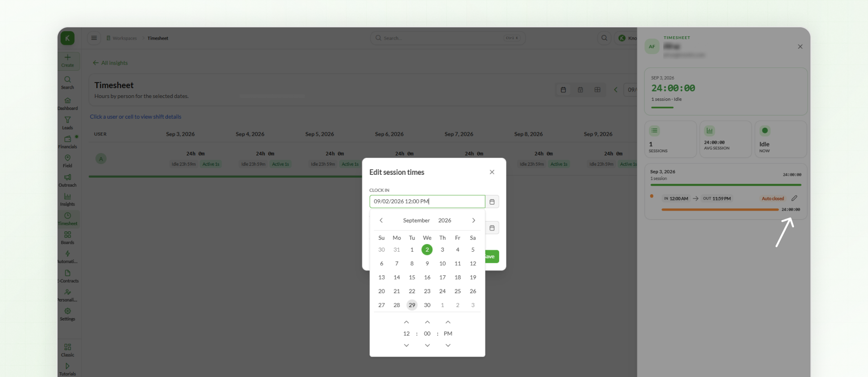This screenshot has height=377, width=868.
Task: Open Financials in the sidebar
Action: 67,142
